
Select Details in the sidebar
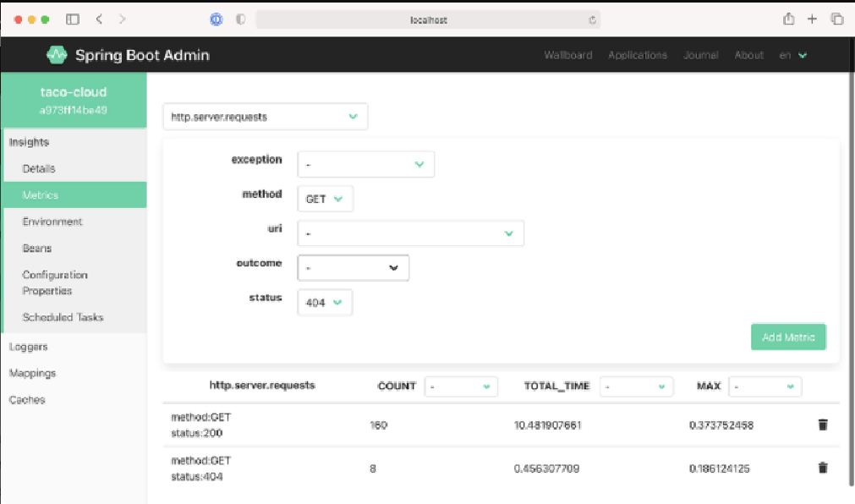(75, 168)
